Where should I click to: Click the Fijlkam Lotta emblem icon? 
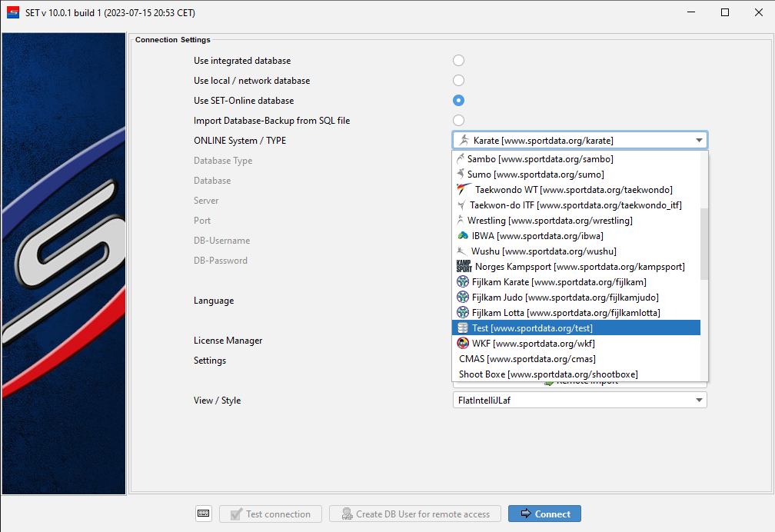tap(463, 312)
